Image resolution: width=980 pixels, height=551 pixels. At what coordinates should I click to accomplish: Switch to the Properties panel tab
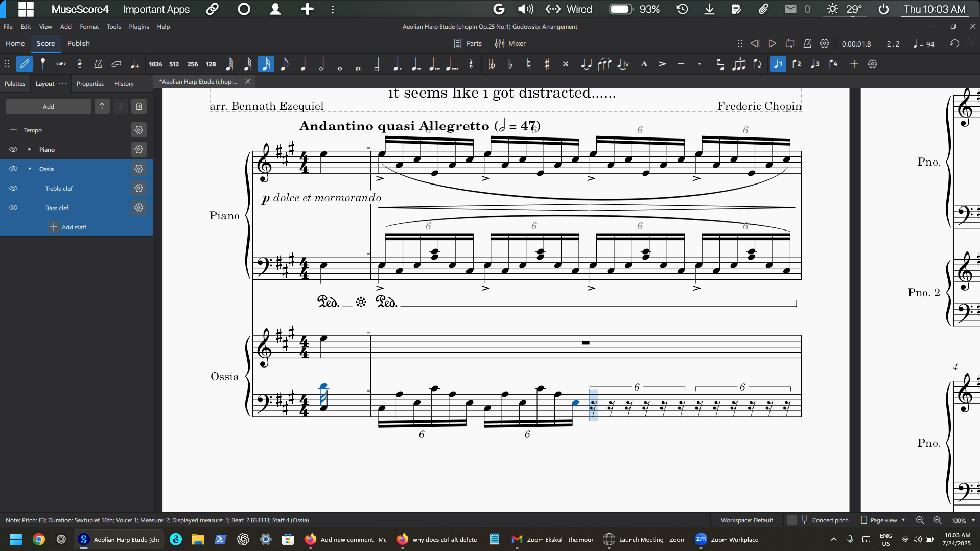(x=90, y=84)
